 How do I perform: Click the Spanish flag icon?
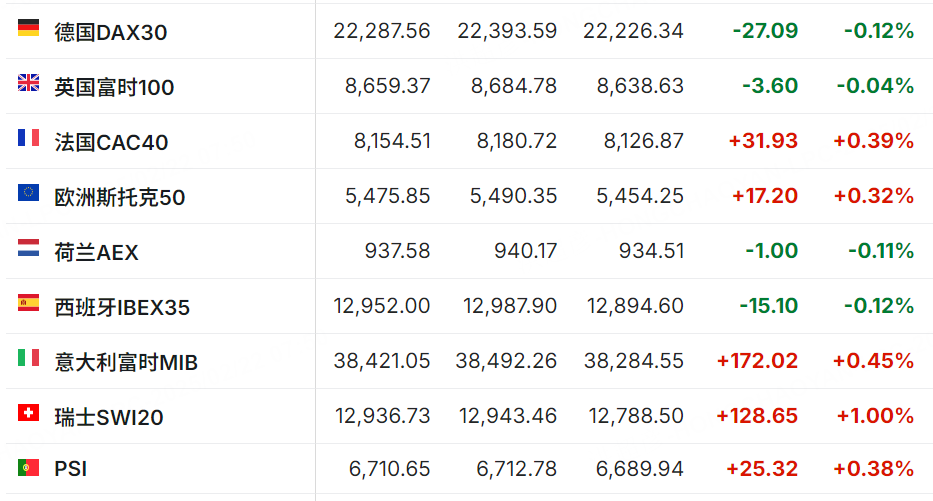[x=28, y=303]
